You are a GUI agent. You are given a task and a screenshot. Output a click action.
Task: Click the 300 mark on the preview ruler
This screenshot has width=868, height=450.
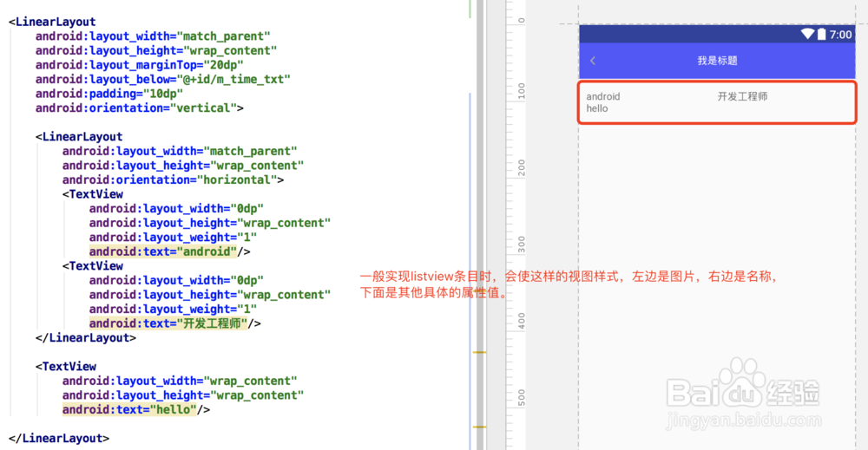(x=521, y=244)
